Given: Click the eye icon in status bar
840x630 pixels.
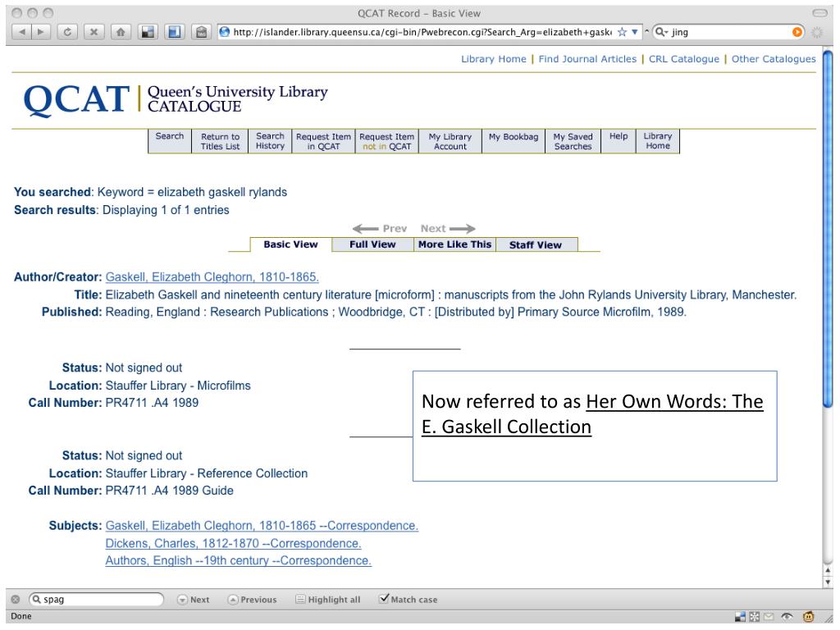Looking at the screenshot, I should (787, 617).
